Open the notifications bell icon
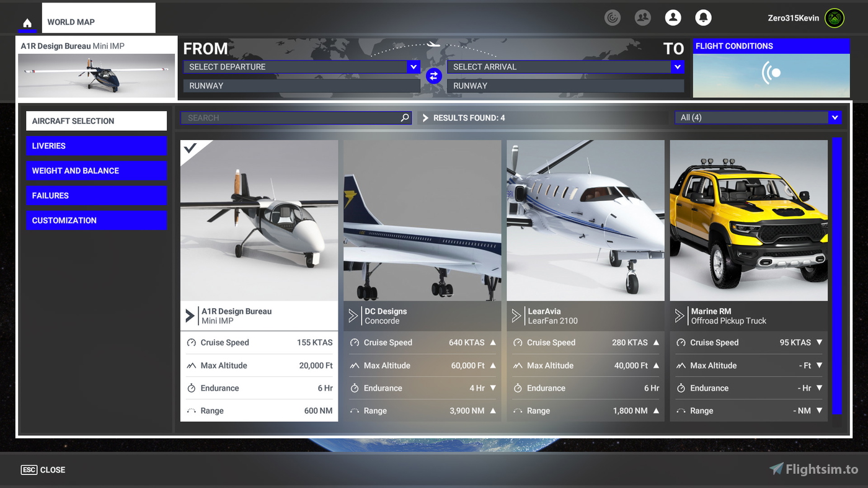 pyautogui.click(x=703, y=17)
